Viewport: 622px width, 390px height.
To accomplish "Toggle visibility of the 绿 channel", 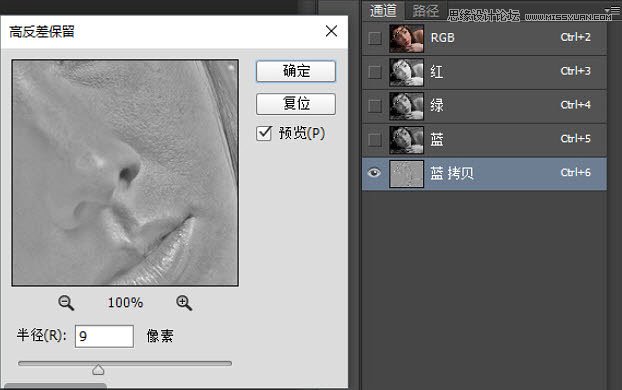I will point(375,106).
